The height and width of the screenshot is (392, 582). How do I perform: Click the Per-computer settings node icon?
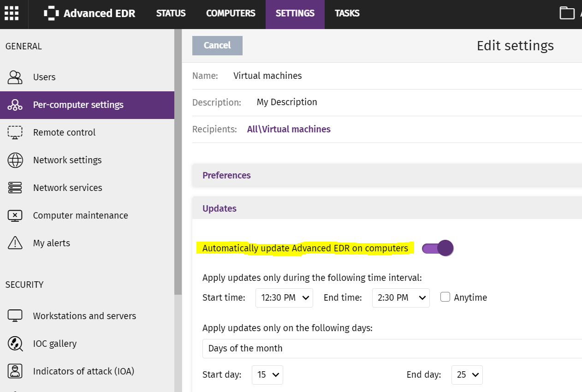pyautogui.click(x=15, y=105)
